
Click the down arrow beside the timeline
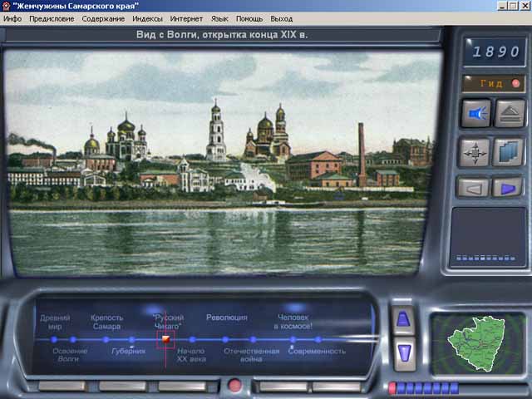402,352
